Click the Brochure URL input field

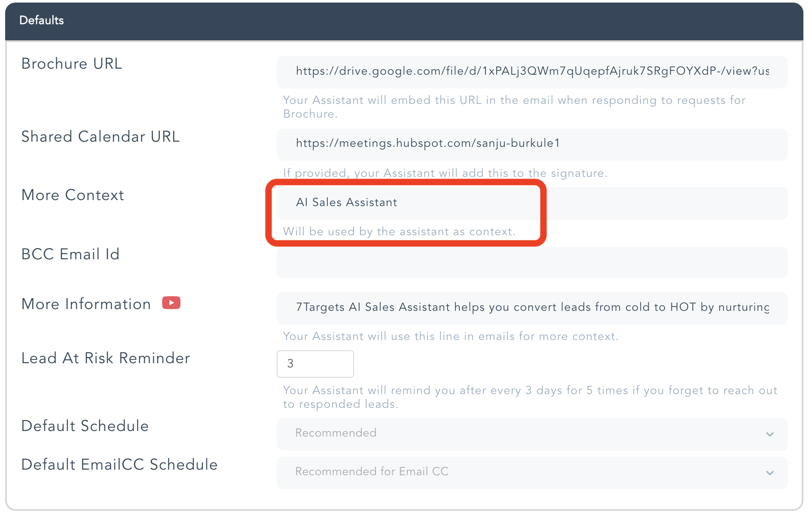[x=532, y=71]
